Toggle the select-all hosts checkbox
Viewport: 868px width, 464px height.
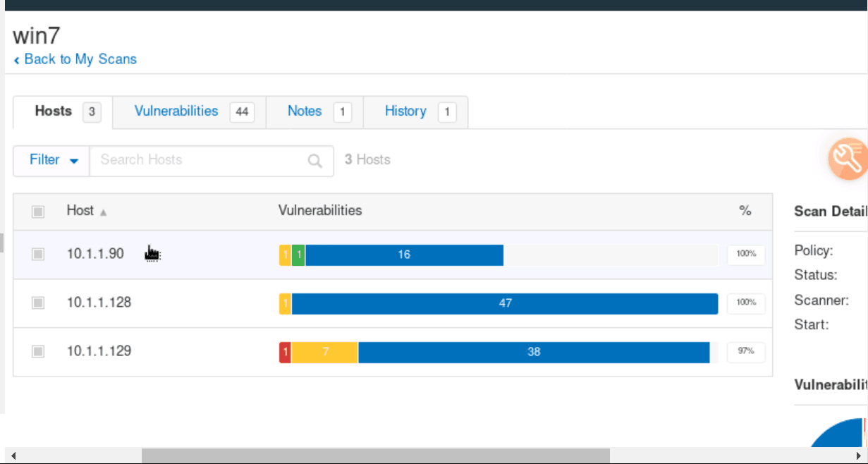[38, 212]
